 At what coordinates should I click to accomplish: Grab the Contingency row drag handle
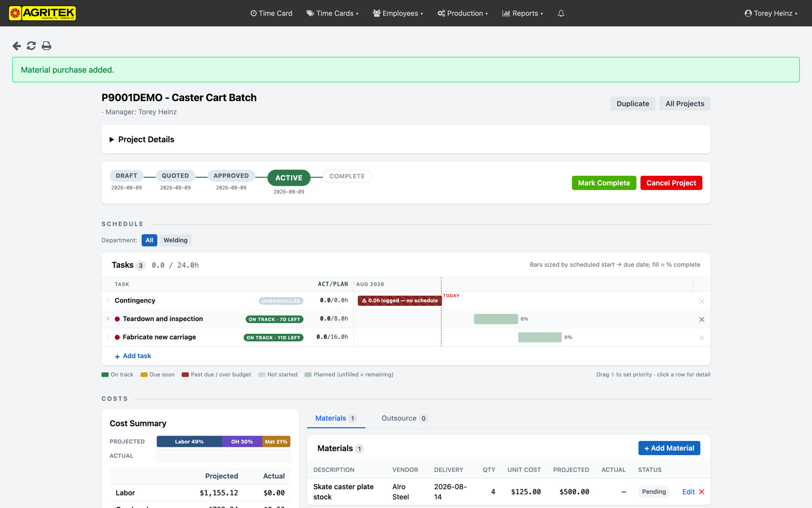108,301
